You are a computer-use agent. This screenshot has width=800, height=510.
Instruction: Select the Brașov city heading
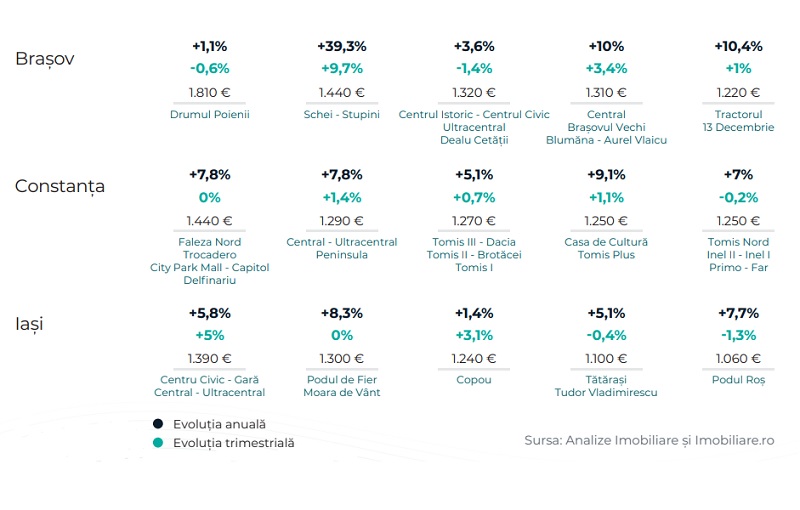[x=45, y=58]
